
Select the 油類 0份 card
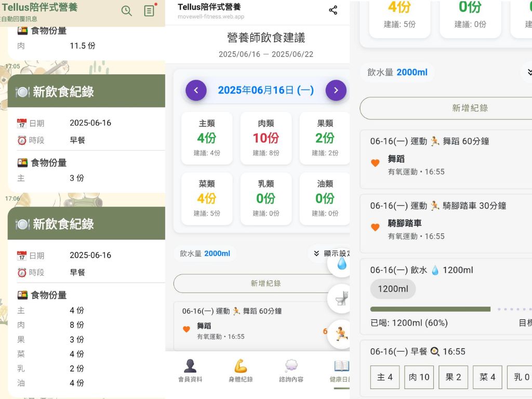coord(325,198)
